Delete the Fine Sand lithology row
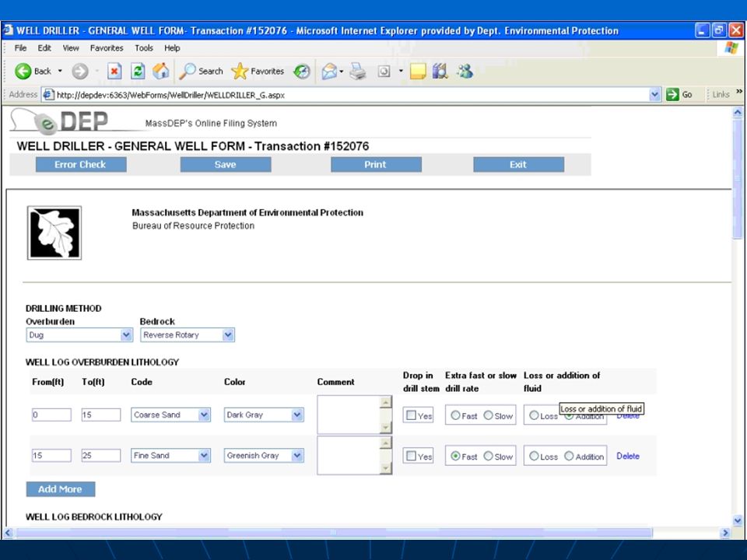 (x=627, y=456)
